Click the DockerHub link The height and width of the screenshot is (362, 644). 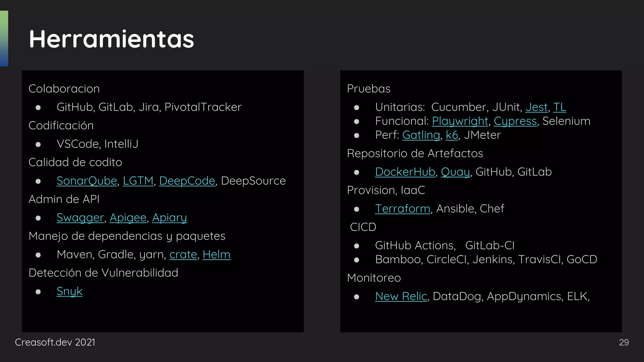point(405,172)
